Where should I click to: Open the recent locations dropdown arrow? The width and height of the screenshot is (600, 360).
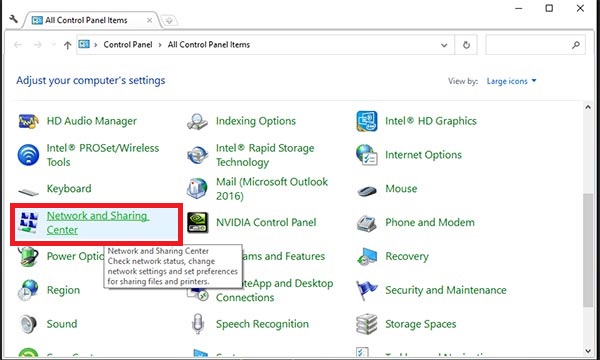click(x=53, y=45)
